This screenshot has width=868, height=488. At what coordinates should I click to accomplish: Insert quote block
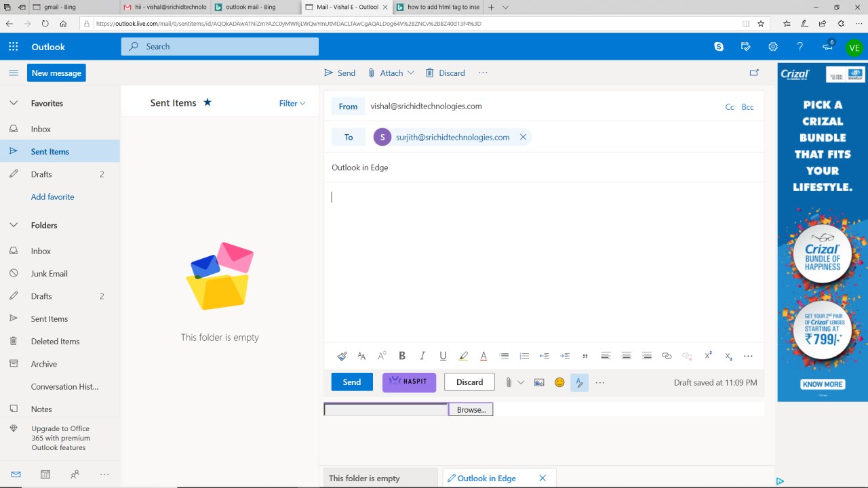click(x=585, y=356)
